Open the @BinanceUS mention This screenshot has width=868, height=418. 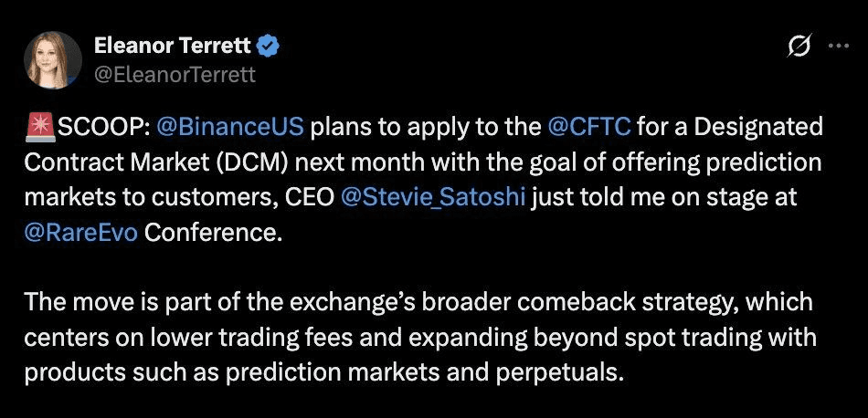pos(229,128)
